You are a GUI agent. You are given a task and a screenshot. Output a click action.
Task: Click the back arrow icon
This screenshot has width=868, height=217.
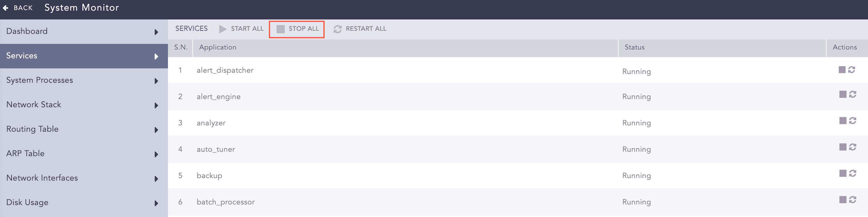[6, 8]
